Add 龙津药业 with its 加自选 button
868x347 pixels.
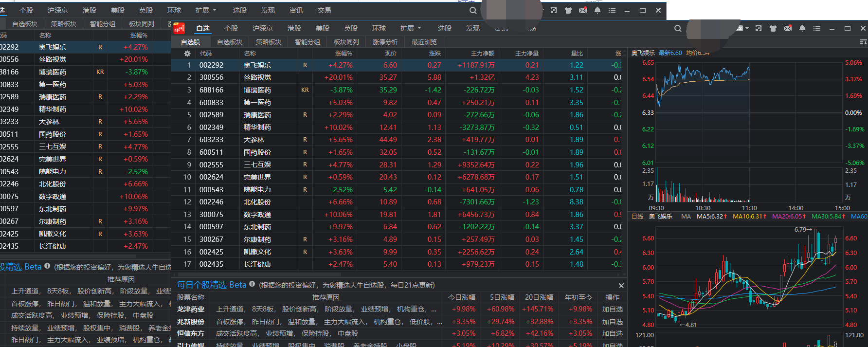pos(613,309)
